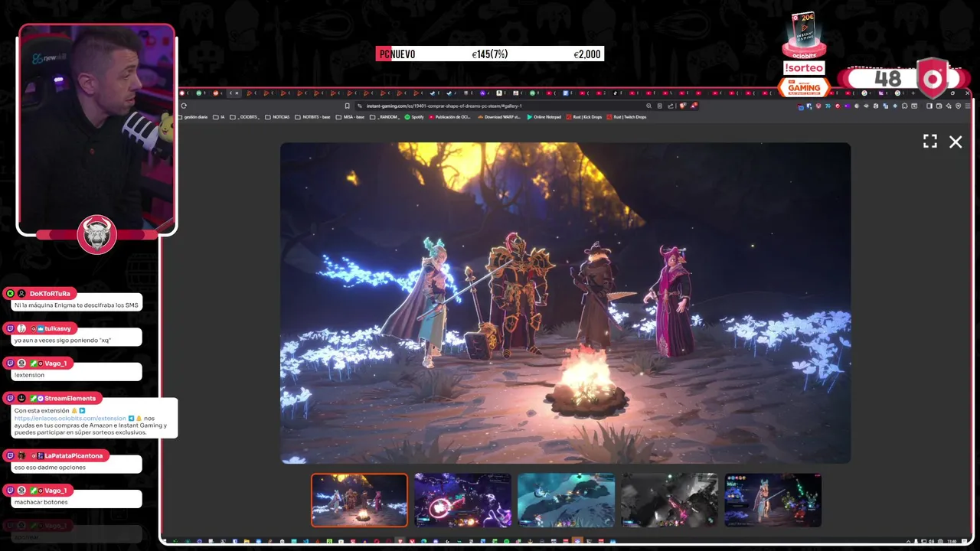
Task: Click the tuikasvy username in chat
Action: pyautogui.click(x=57, y=328)
